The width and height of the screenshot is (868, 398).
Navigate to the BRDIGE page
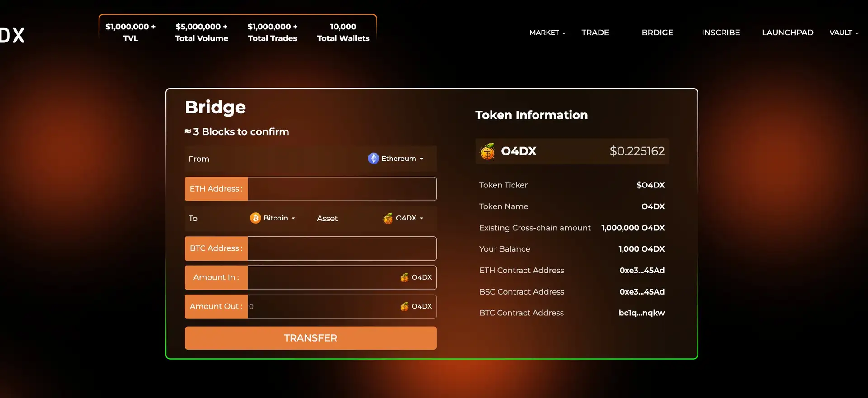click(x=657, y=33)
